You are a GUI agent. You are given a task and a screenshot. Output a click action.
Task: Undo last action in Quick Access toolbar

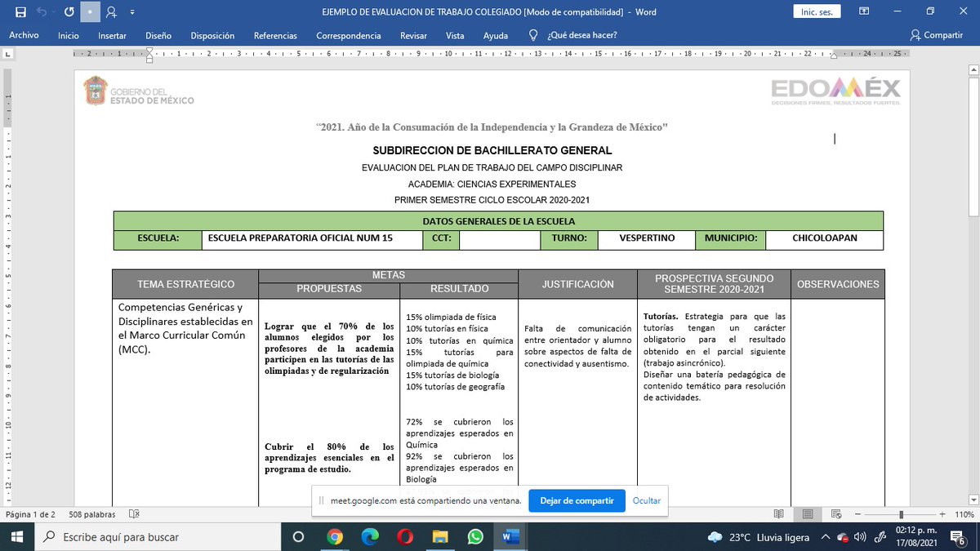[x=42, y=12]
